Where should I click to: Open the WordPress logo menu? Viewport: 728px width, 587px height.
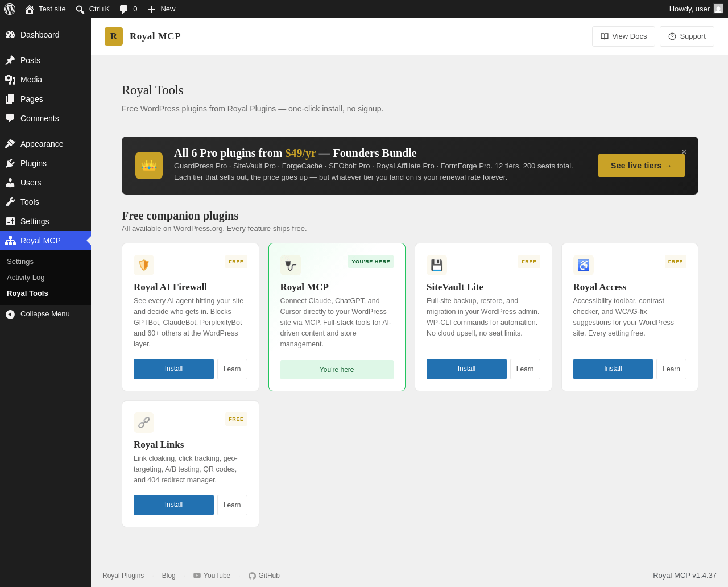point(10,9)
